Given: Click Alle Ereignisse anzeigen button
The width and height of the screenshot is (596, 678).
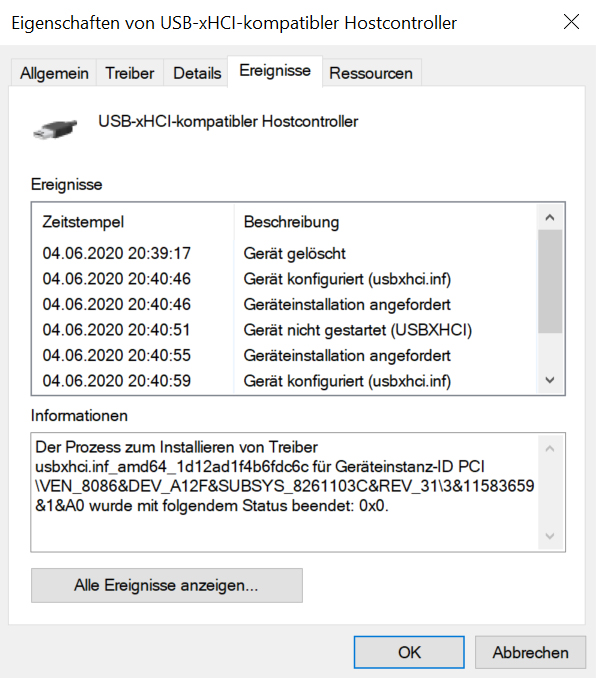Looking at the screenshot, I should coord(167,585).
